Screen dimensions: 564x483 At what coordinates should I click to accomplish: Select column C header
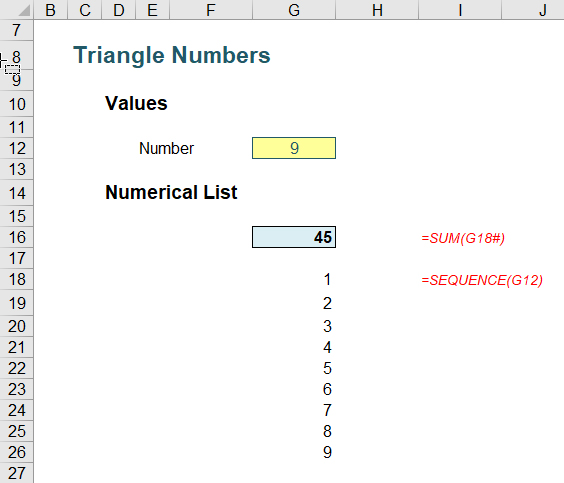tap(85, 10)
